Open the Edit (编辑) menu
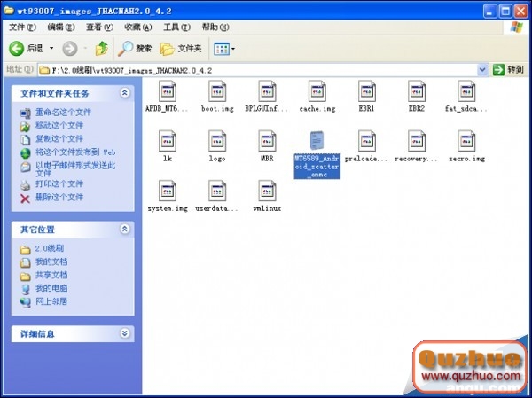Image resolution: width=532 pixels, height=398 pixels. [x=60, y=27]
